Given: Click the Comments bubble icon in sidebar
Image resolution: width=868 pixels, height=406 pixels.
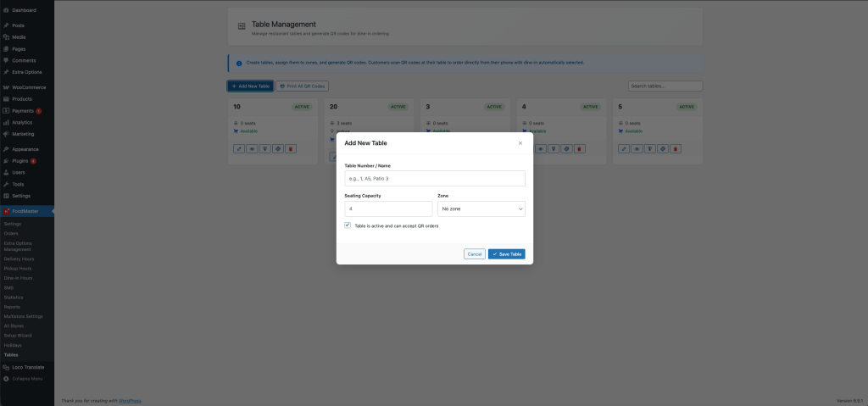Looking at the screenshot, I should tap(6, 60).
